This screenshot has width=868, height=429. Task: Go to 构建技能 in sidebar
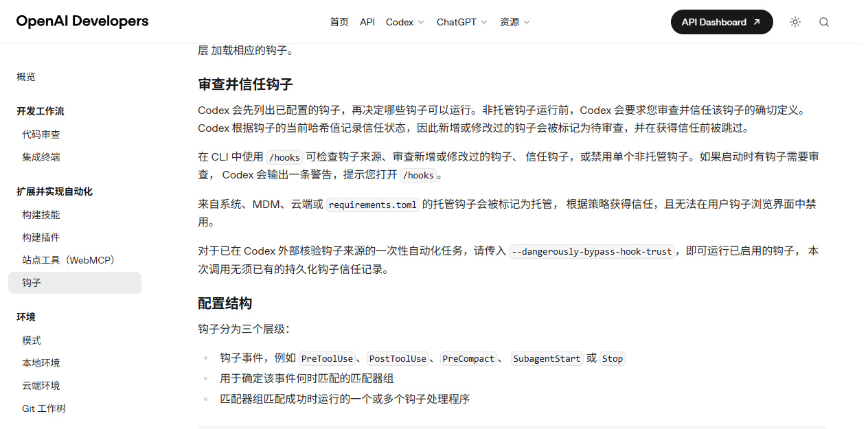click(x=41, y=215)
